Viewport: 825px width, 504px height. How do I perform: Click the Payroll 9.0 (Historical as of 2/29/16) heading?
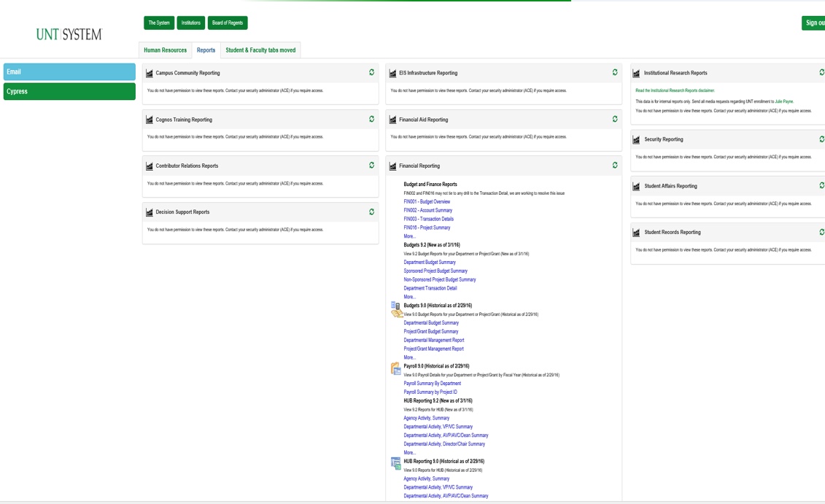(436, 366)
